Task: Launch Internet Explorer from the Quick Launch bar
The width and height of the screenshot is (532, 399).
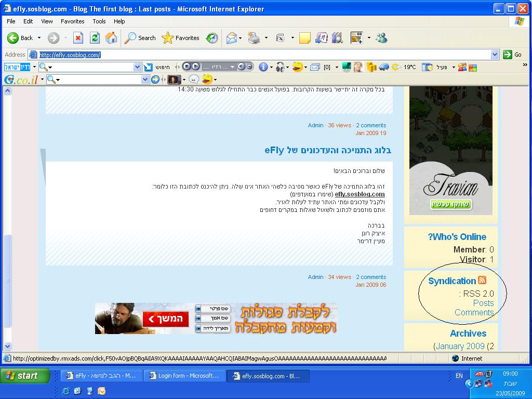Action: [66, 391]
